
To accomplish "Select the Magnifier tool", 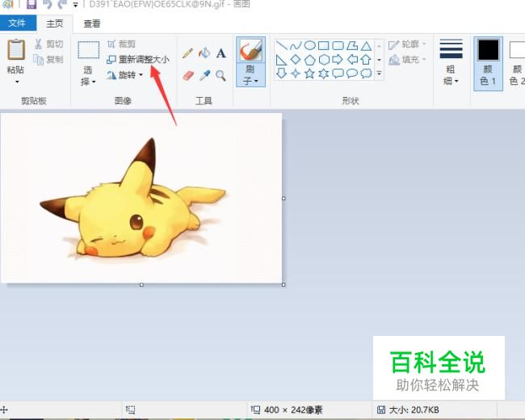I will pyautogui.click(x=220, y=75).
